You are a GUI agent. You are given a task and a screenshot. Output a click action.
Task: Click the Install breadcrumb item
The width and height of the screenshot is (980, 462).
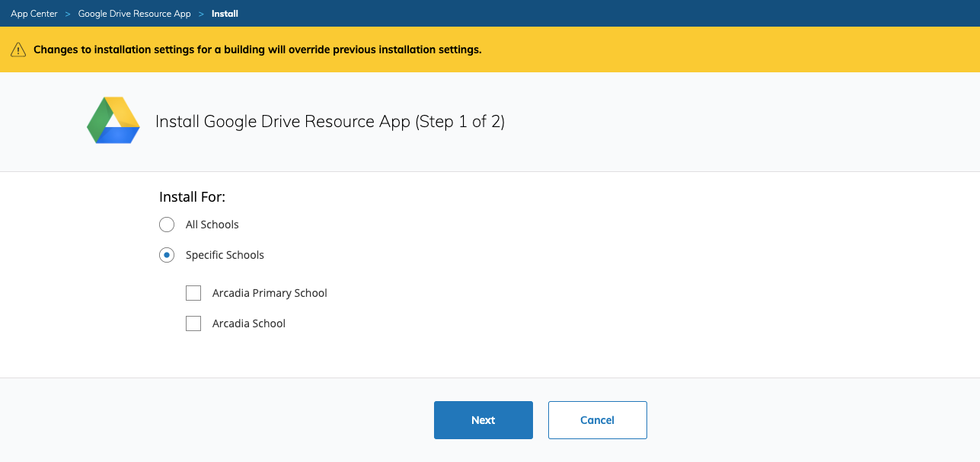point(225,14)
